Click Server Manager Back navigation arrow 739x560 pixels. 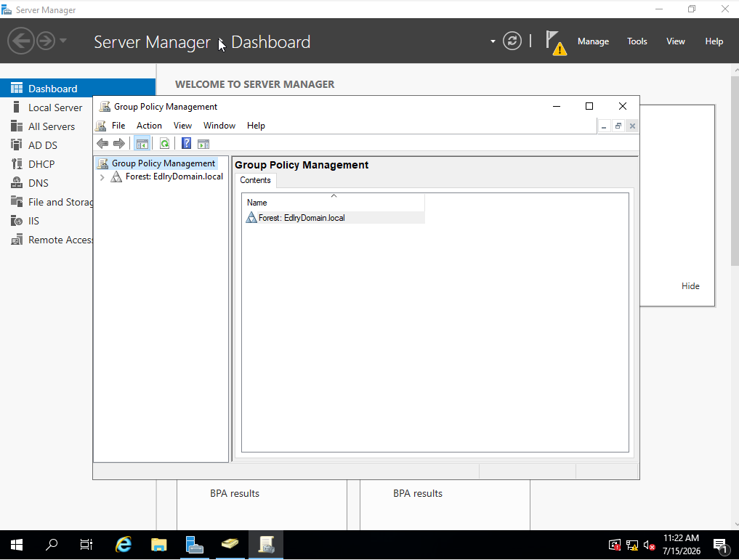(21, 41)
